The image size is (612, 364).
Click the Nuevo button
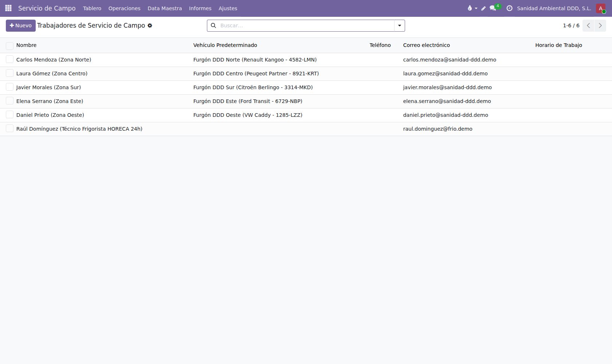[x=21, y=25]
